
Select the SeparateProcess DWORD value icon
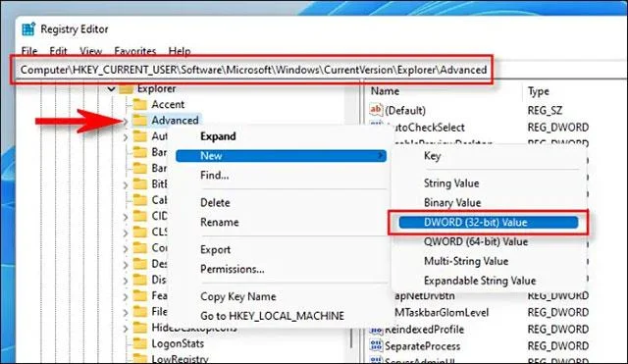pyautogui.click(x=376, y=346)
